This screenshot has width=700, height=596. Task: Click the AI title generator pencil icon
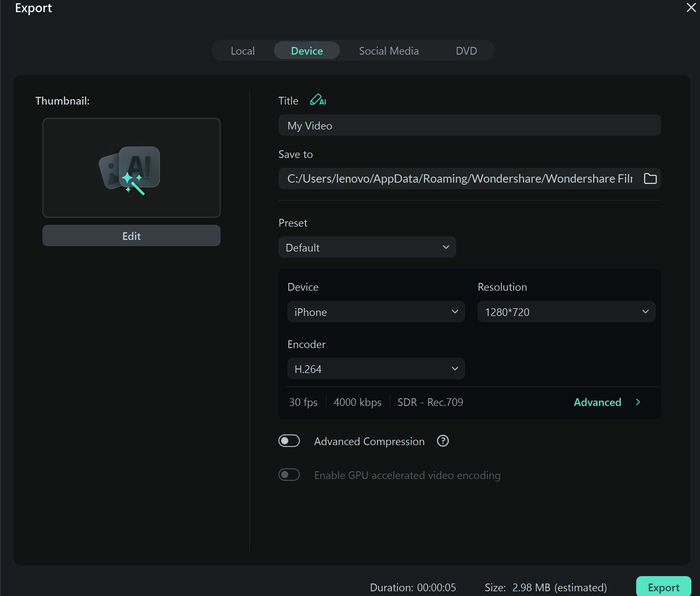317,100
